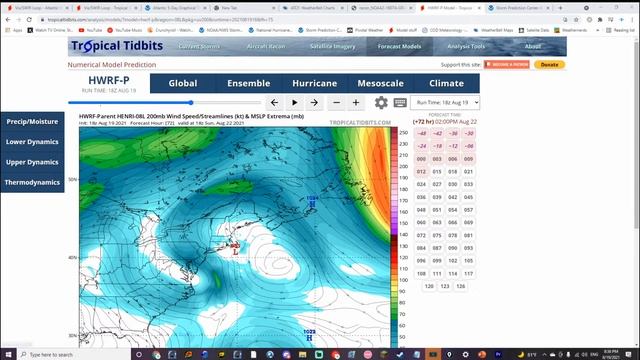This screenshot has height=360, width=640.
Task: Go to Forecast Models page
Action: 399,47
